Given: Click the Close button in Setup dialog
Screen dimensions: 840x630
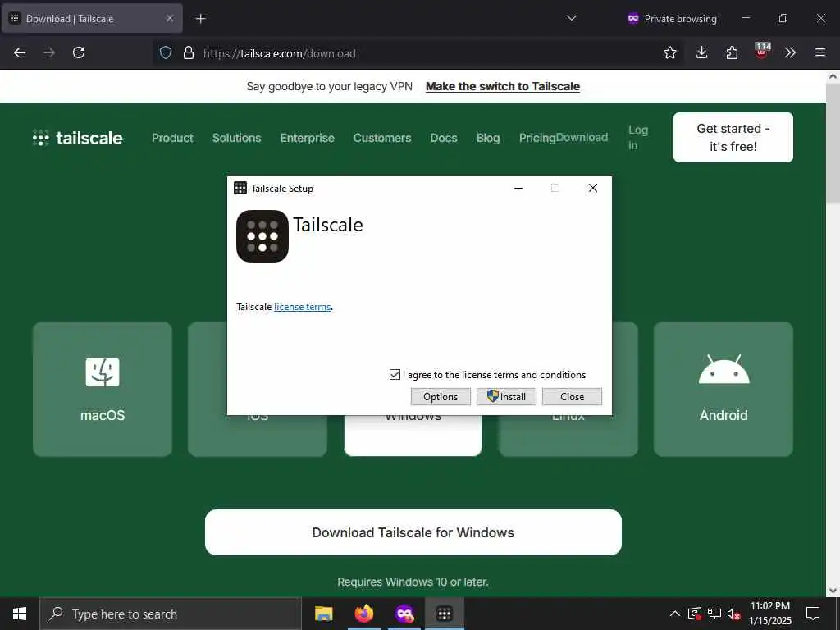Looking at the screenshot, I should pyautogui.click(x=572, y=397).
